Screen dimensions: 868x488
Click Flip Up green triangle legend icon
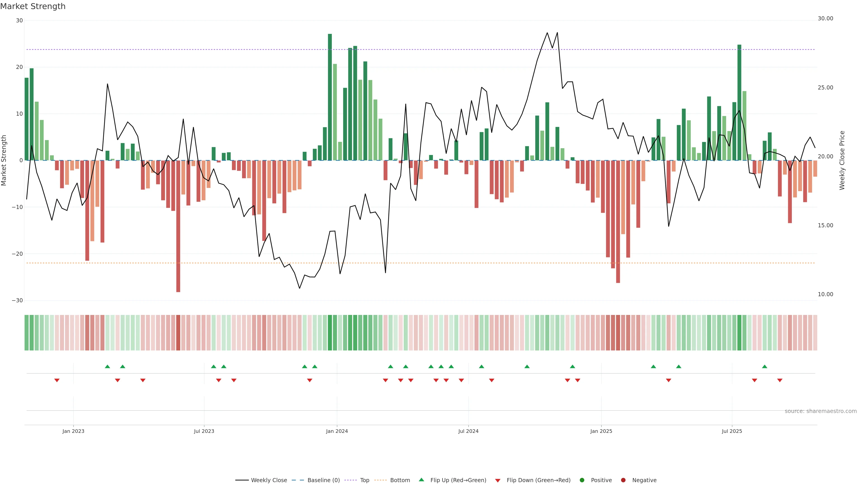pos(421,480)
